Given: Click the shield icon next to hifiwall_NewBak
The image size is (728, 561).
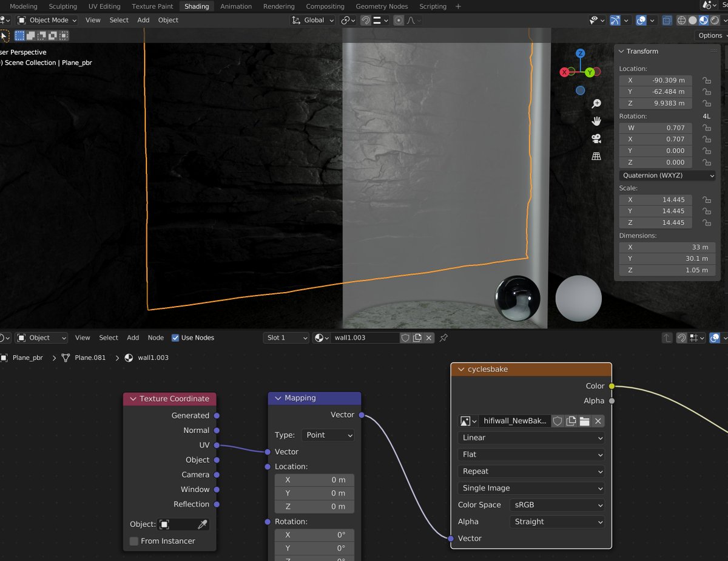Looking at the screenshot, I should point(558,421).
